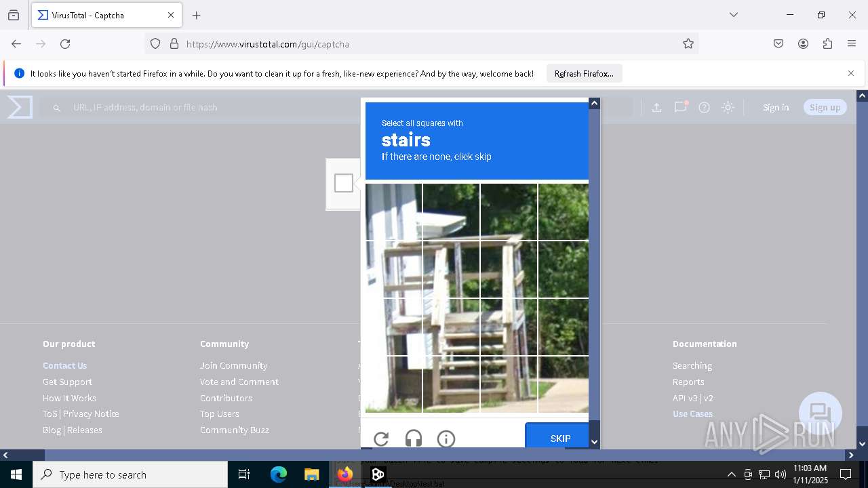Image resolution: width=868 pixels, height=488 pixels.
Task: Open the Community Buzz link
Action: tap(235, 430)
